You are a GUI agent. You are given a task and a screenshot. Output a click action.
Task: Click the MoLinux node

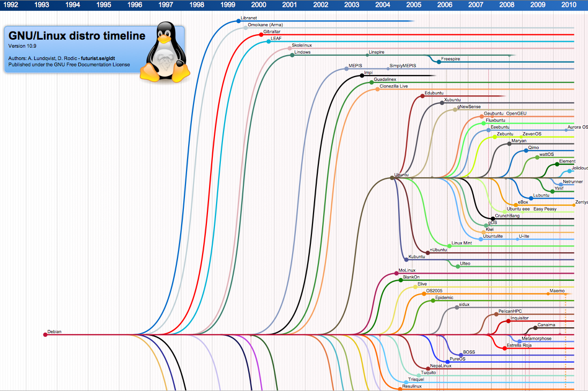396,273
